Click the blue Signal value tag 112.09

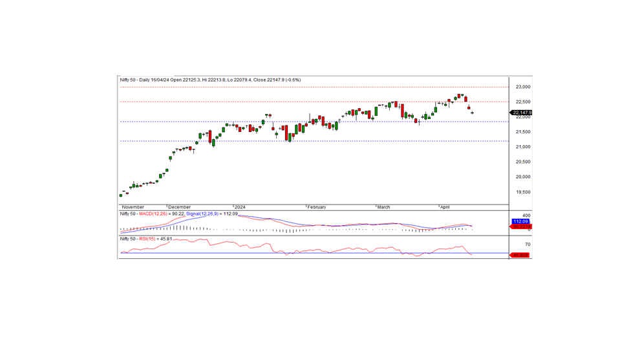[x=521, y=221]
